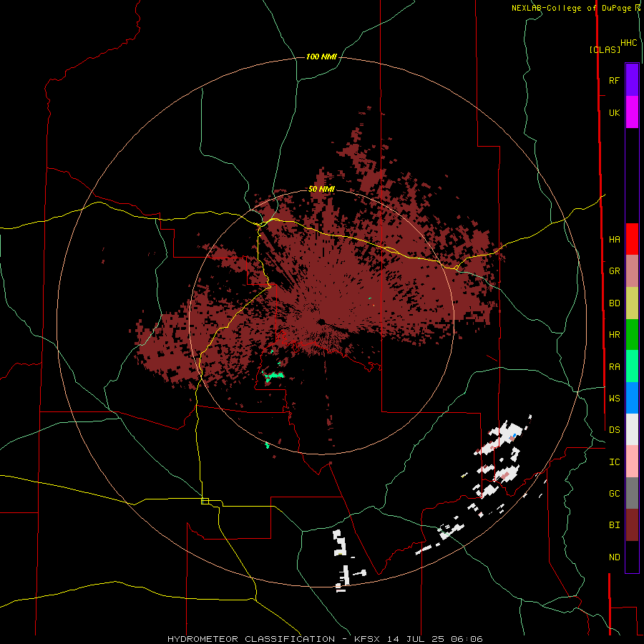Pick the mint green RA legend swatch
The image size is (644, 644).
click(x=632, y=366)
